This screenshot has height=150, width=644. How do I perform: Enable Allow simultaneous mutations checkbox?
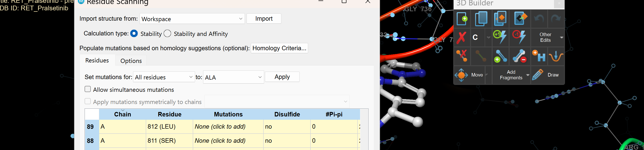click(x=88, y=89)
